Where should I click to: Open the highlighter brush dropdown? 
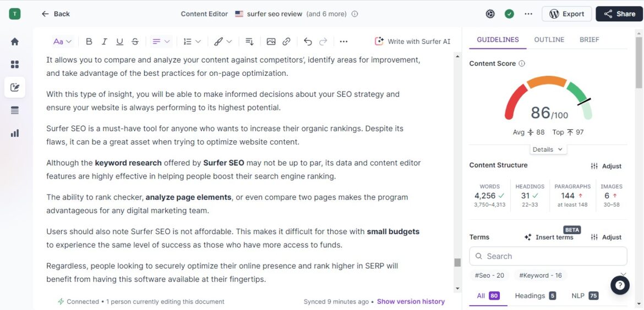click(223, 41)
